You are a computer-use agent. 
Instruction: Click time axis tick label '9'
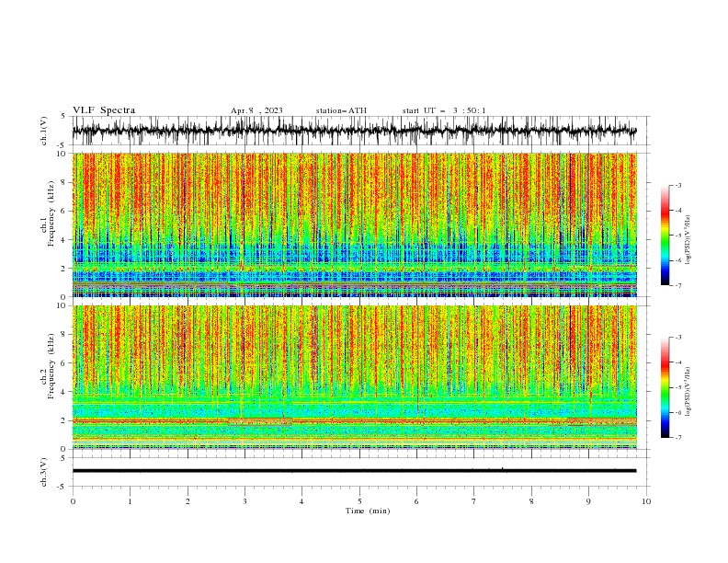[x=588, y=501]
